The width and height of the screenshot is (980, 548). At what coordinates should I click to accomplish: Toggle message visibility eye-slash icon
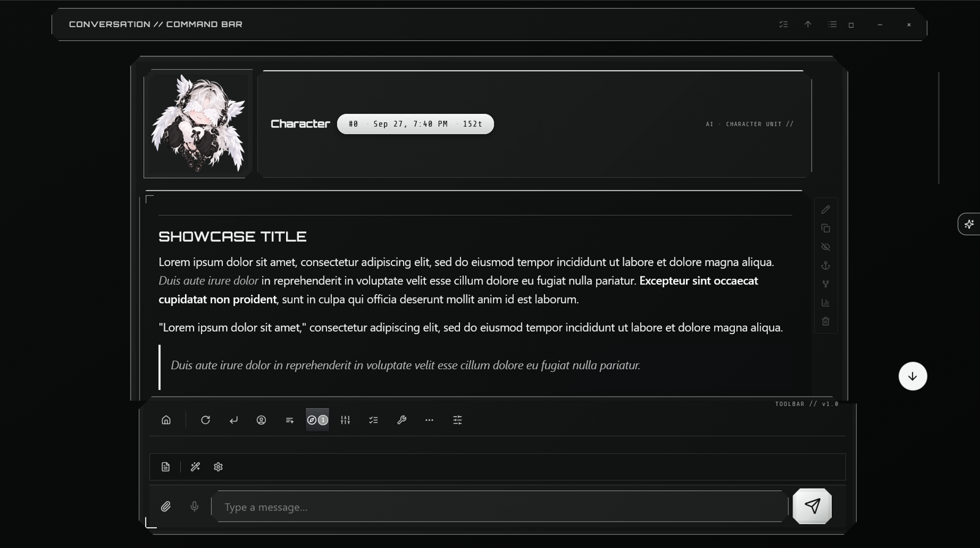(826, 247)
